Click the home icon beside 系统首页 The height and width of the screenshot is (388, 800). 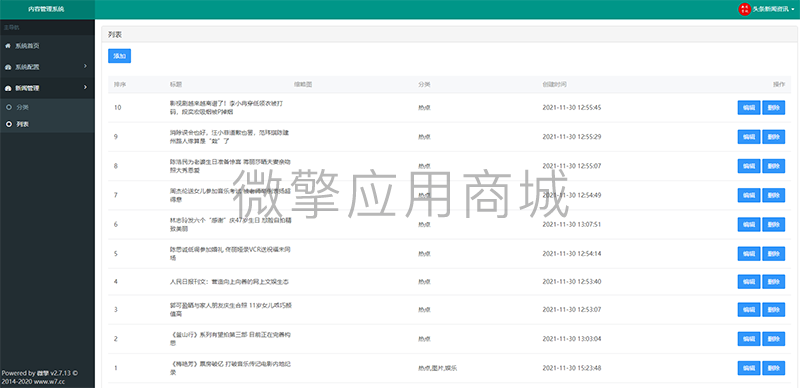pos(8,46)
